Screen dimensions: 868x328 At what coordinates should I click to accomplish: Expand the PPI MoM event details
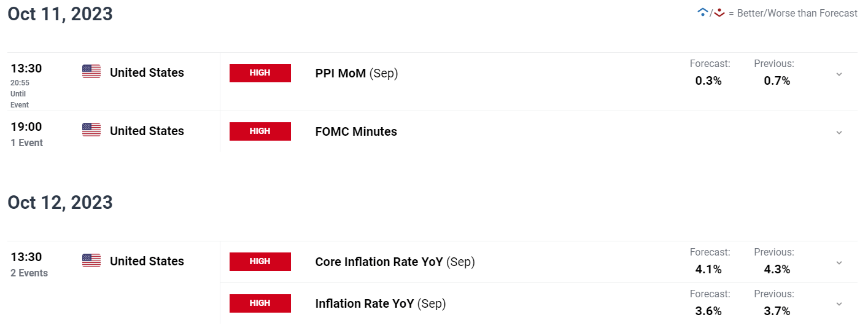click(839, 74)
